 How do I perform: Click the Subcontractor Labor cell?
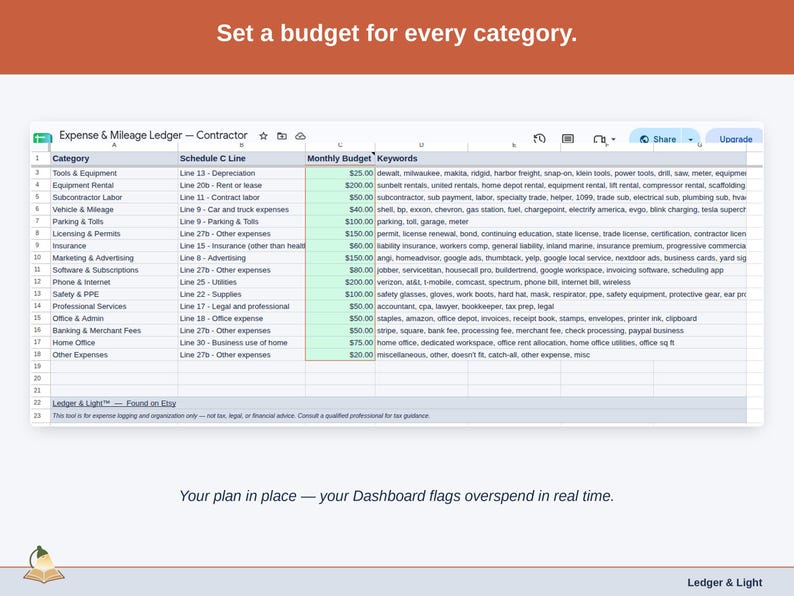point(114,197)
